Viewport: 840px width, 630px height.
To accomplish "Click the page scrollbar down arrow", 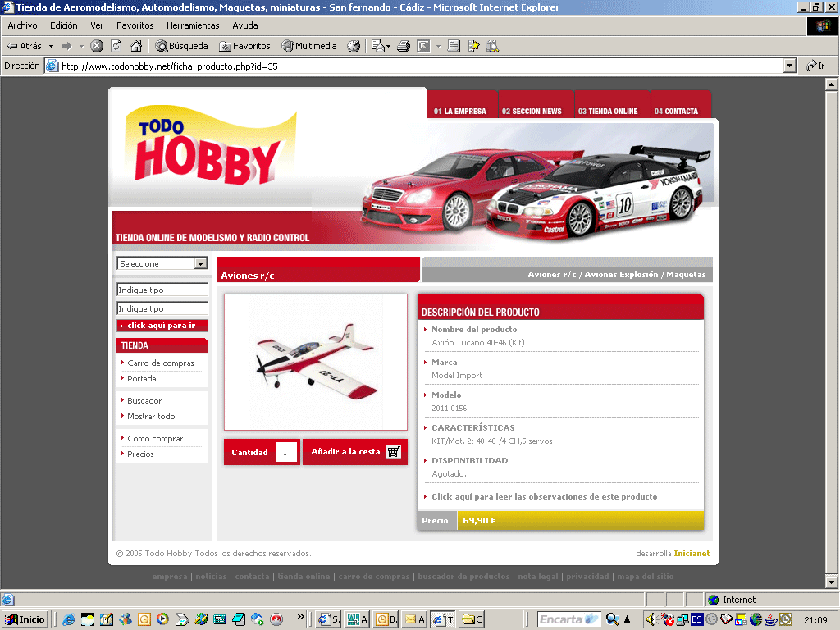I will click(x=831, y=582).
